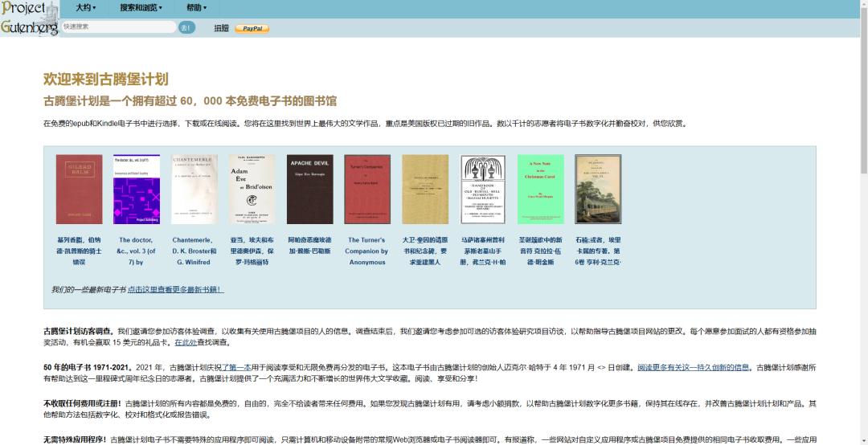Click the 基列香脂 book title link
The image size is (868, 445).
coord(79,251)
